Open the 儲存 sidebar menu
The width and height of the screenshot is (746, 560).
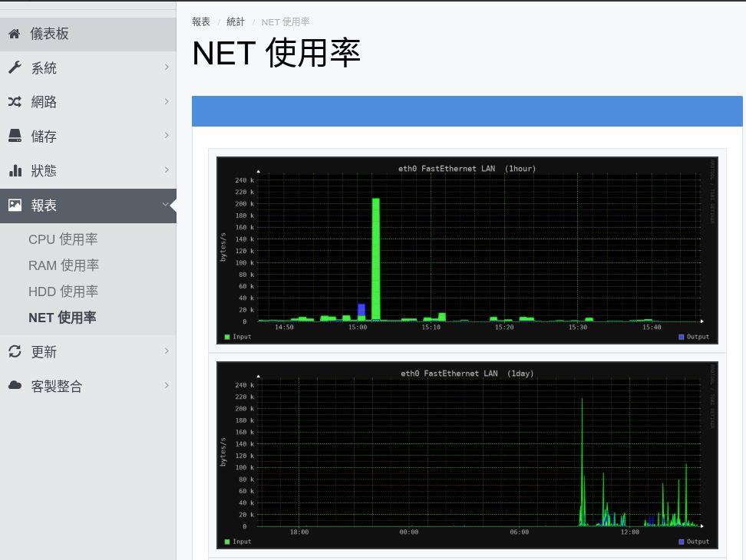(x=88, y=136)
